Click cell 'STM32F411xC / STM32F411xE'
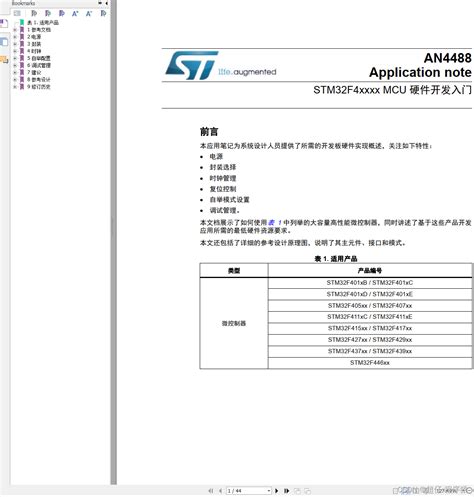474x497 pixels. (370, 317)
